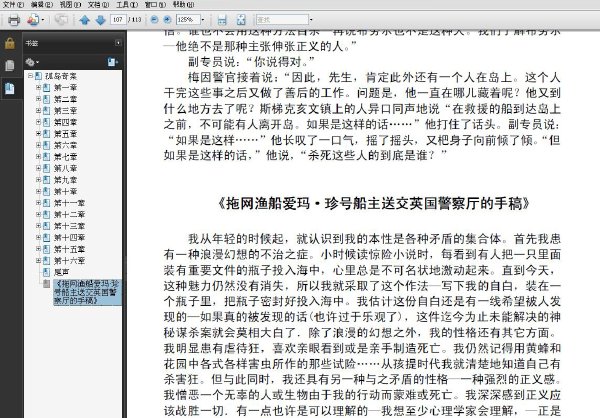Screen dimensions: 600x418
Task: Click the zoom percentage field showing 125%
Action: tap(188, 20)
